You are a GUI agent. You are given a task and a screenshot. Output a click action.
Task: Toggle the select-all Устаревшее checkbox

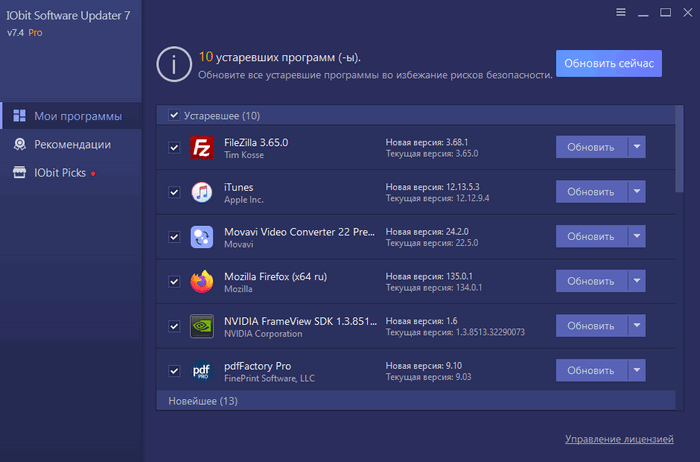pyautogui.click(x=174, y=115)
